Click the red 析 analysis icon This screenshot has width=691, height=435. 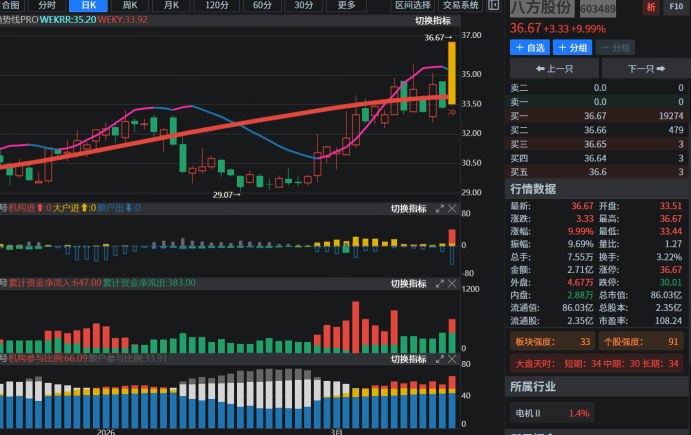pyautogui.click(x=652, y=8)
